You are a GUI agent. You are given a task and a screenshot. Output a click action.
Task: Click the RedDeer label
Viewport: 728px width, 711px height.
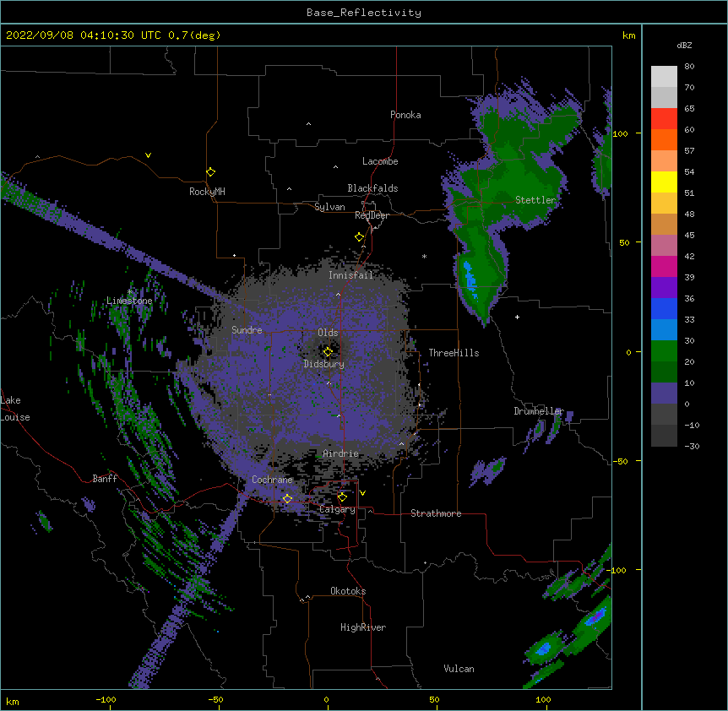(x=372, y=215)
